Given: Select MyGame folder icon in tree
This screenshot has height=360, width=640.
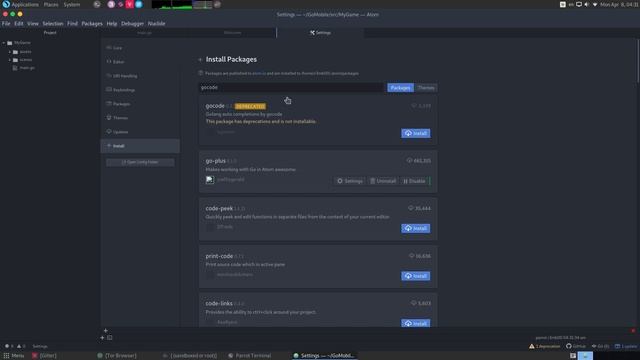Looking at the screenshot, I should [x=10, y=43].
